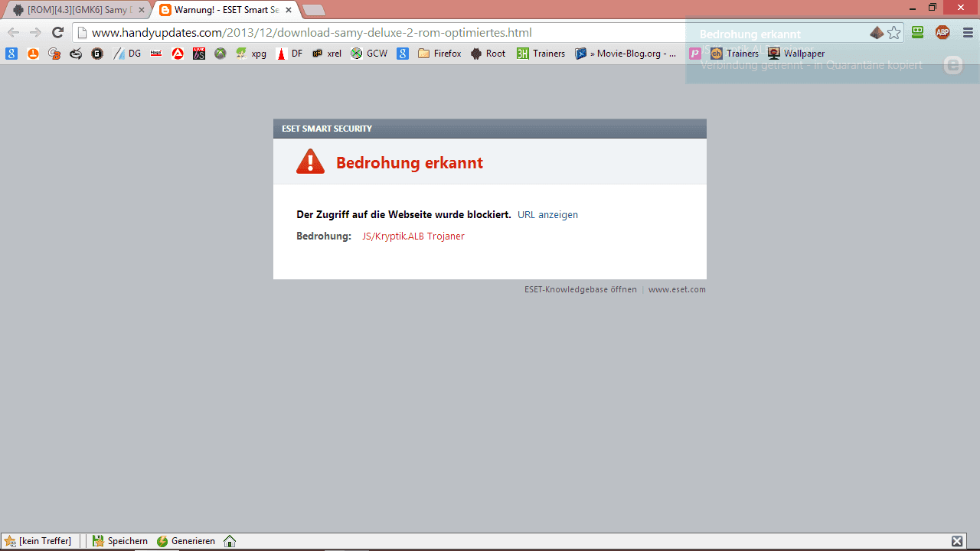Click the red warning triangle icon

310,161
